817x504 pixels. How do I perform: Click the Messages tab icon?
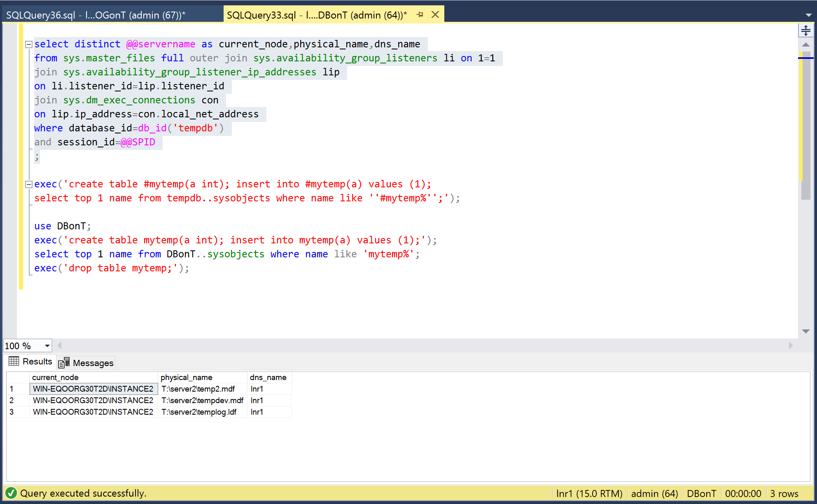click(x=64, y=363)
